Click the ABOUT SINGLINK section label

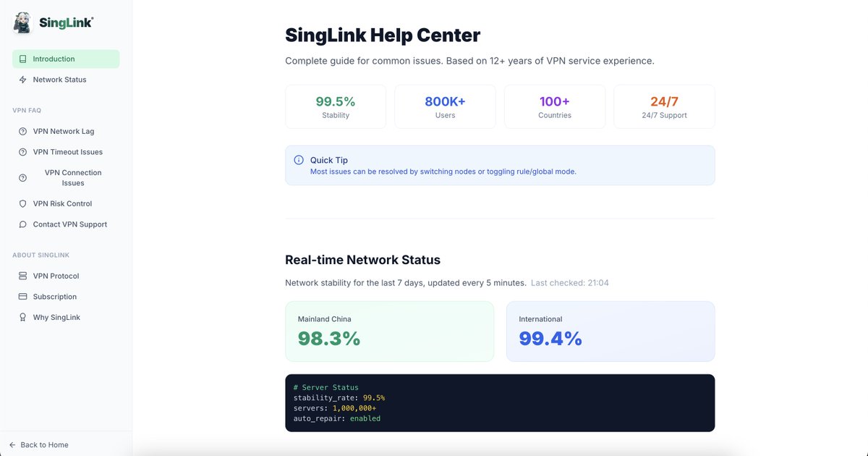click(41, 256)
